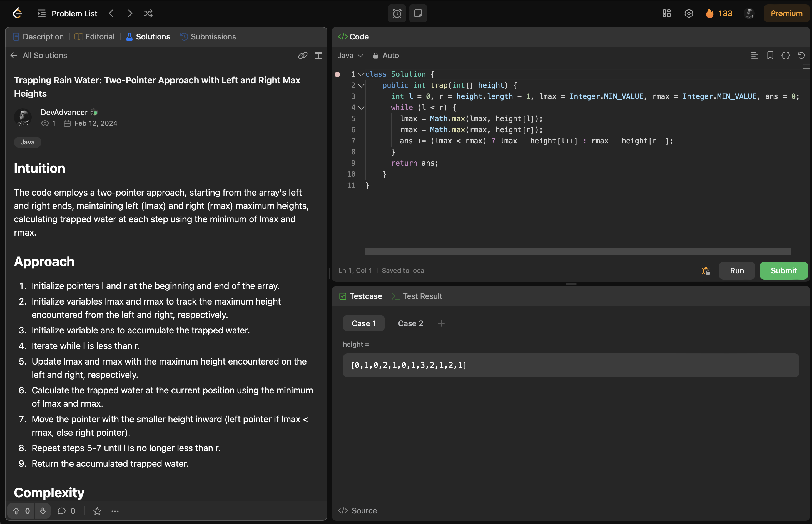Image resolution: width=812 pixels, height=524 pixels.
Task: Submit the solution
Action: click(783, 271)
